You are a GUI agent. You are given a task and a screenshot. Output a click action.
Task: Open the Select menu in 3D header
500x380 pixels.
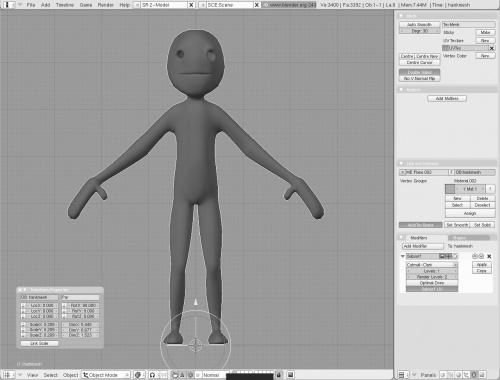point(50,375)
